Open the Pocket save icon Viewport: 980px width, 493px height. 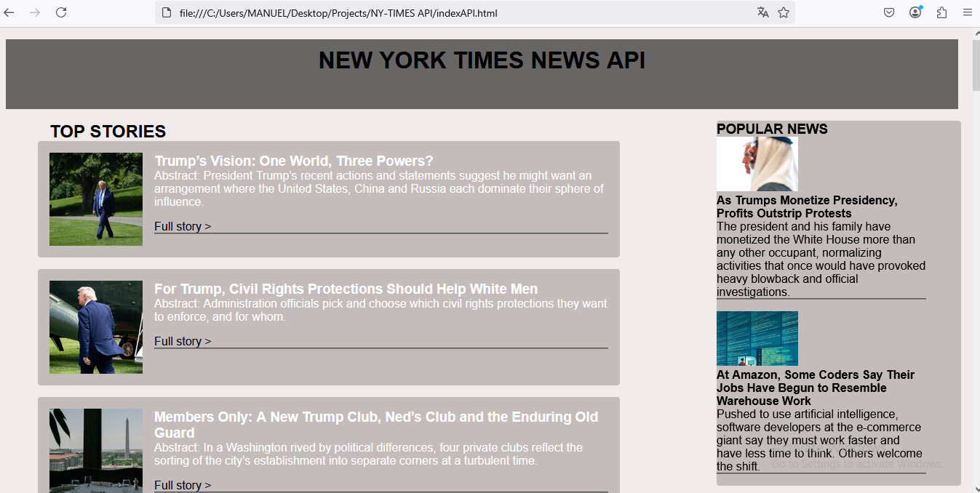tap(889, 12)
